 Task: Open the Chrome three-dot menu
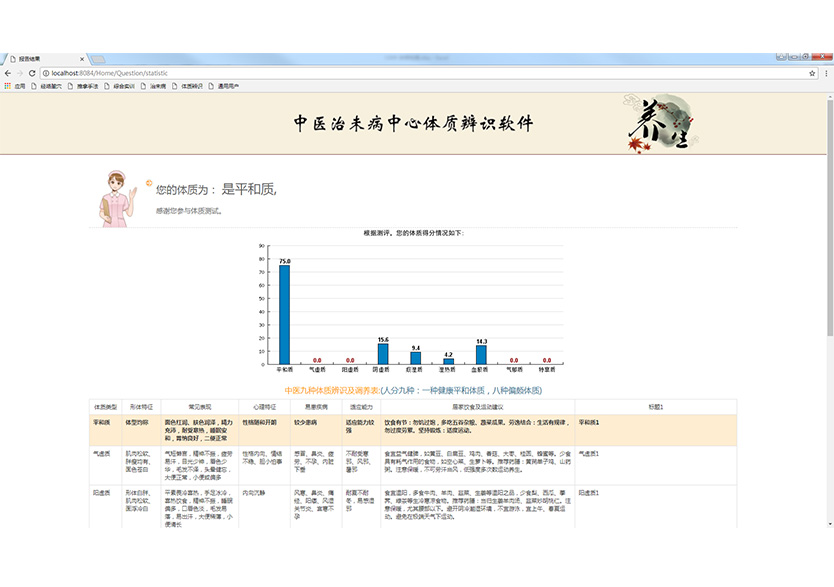(827, 73)
